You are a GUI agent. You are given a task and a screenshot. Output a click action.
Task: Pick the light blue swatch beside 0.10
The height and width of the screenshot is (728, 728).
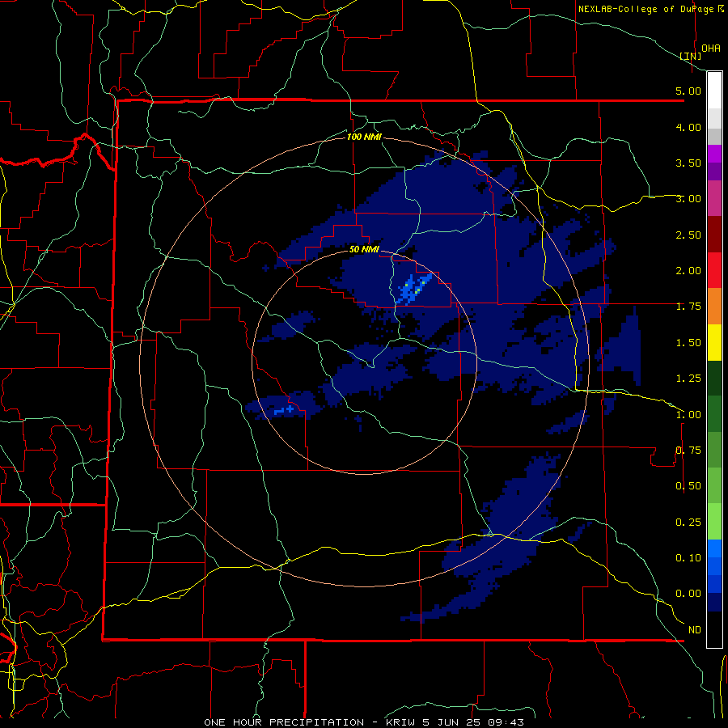pyautogui.click(x=714, y=548)
